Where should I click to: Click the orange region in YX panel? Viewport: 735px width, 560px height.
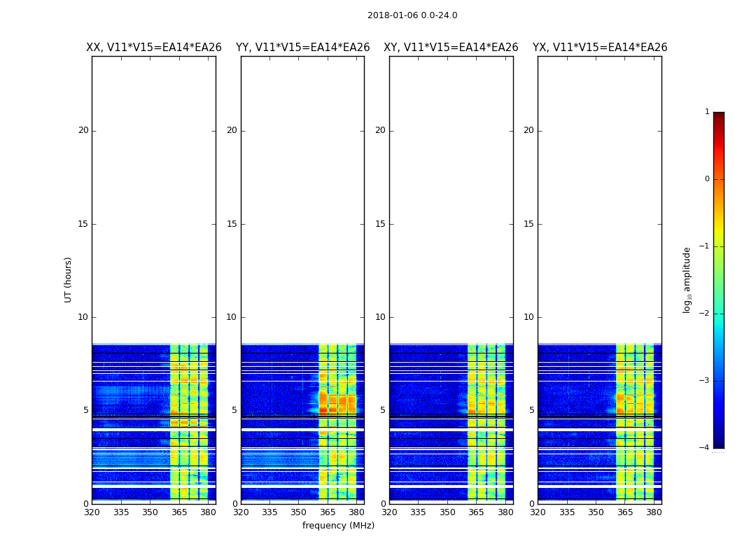pyautogui.click(x=620, y=403)
